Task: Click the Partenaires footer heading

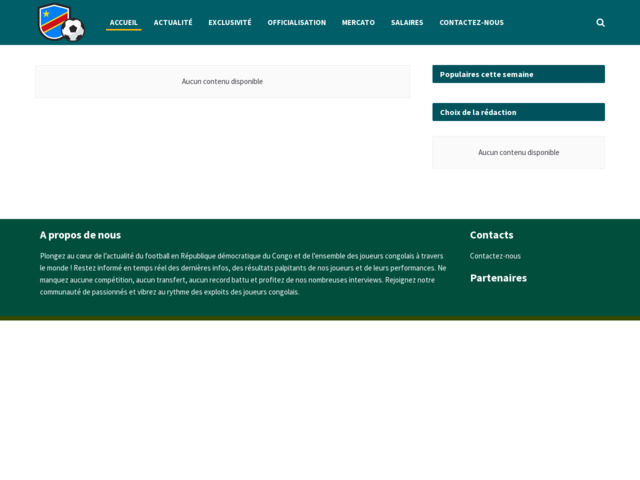Action: (x=498, y=278)
